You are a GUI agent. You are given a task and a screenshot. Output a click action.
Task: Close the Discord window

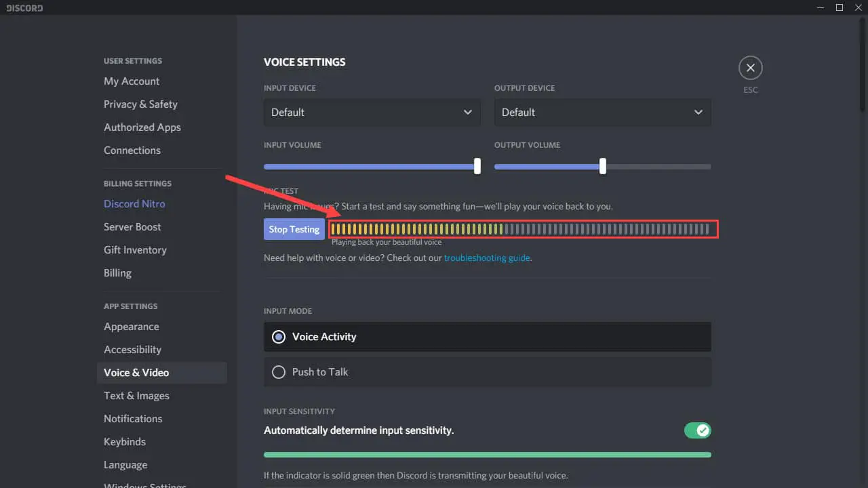coord(858,7)
